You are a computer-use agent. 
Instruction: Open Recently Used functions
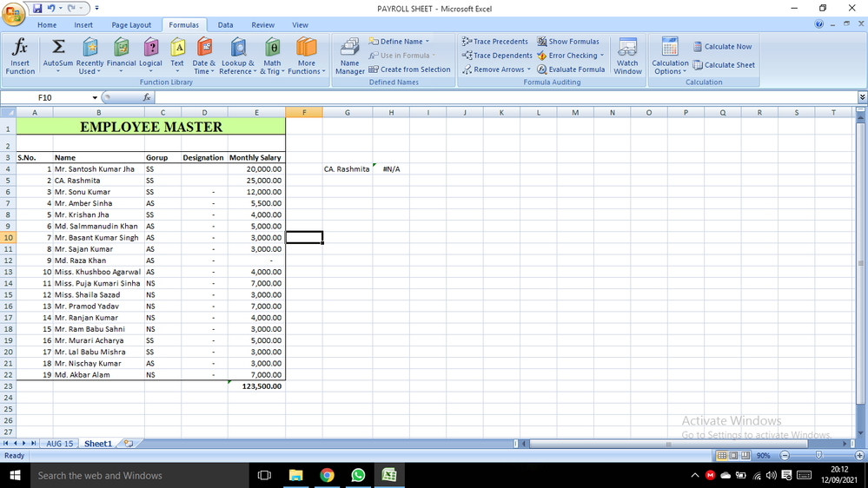89,56
